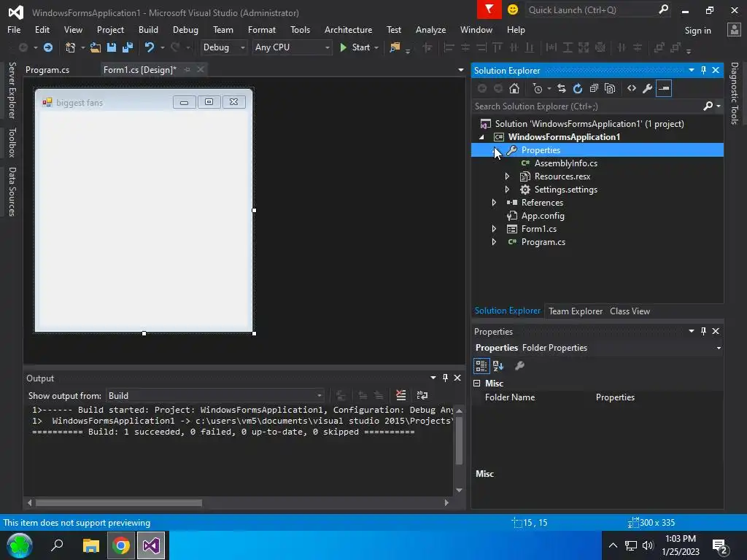
Task: Click the Output horizontal scrollbar thumb
Action: tap(119, 503)
